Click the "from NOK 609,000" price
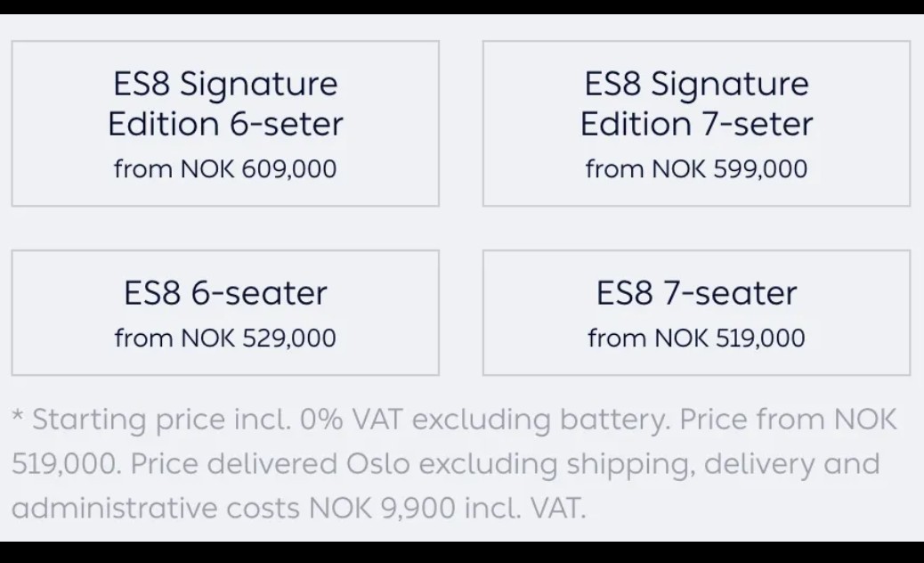Screen dimensions: 924x563 point(225,168)
